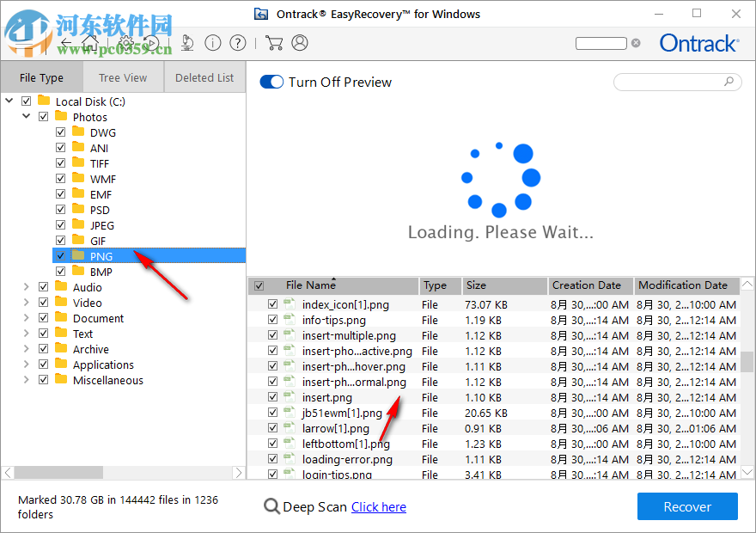The height and width of the screenshot is (533, 756).
Task: Expand the Audio tree node
Action: click(26, 286)
